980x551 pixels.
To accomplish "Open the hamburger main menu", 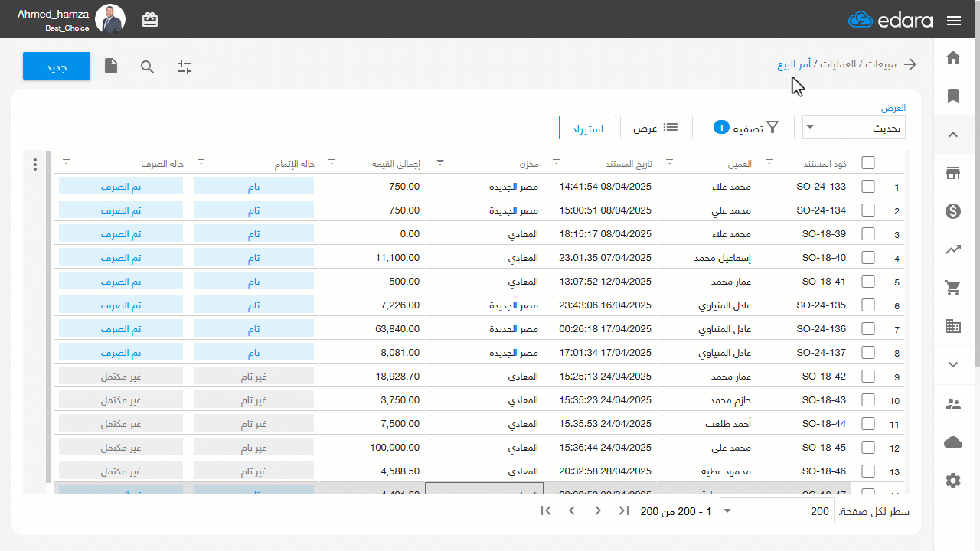I will [954, 21].
